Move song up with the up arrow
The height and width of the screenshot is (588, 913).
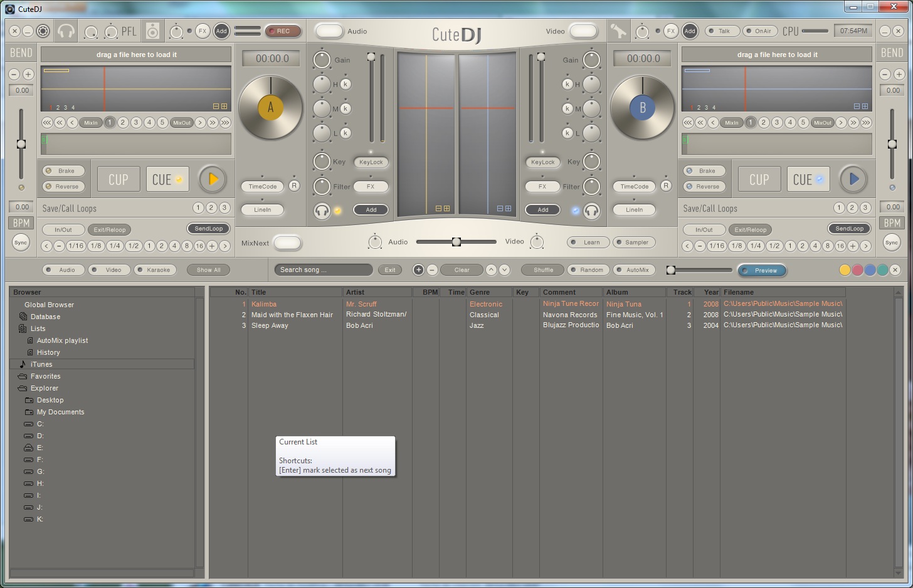point(491,270)
